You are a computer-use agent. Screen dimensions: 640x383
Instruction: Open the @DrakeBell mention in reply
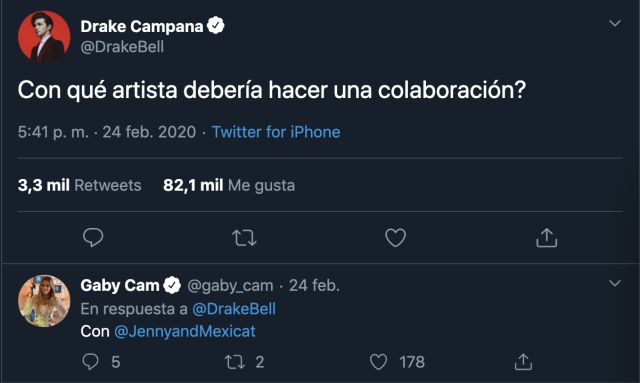[x=234, y=309]
